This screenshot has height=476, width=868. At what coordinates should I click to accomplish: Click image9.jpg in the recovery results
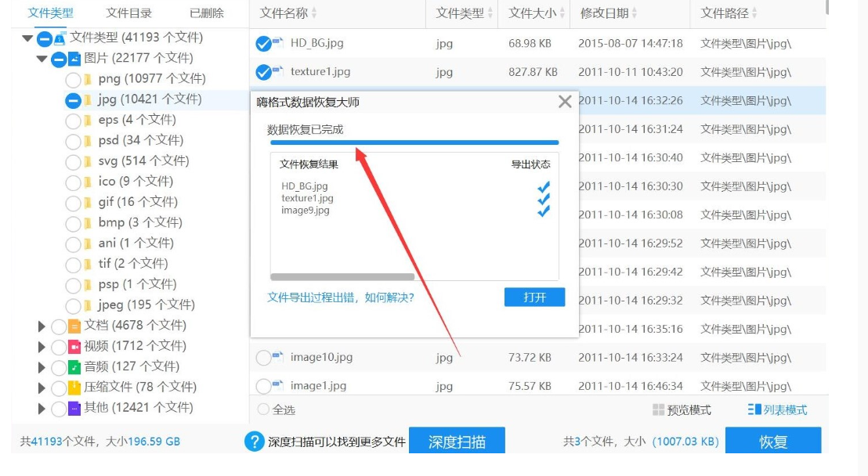(305, 211)
